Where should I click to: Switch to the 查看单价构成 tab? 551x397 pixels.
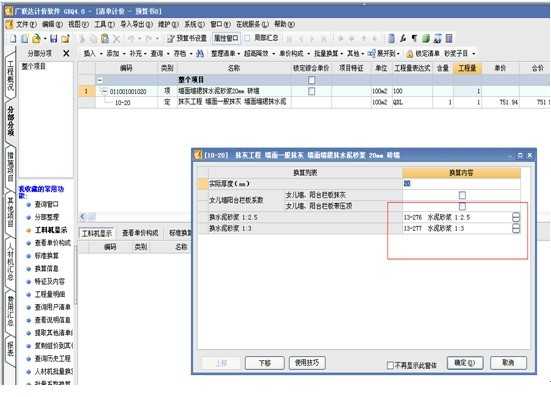coord(140,233)
